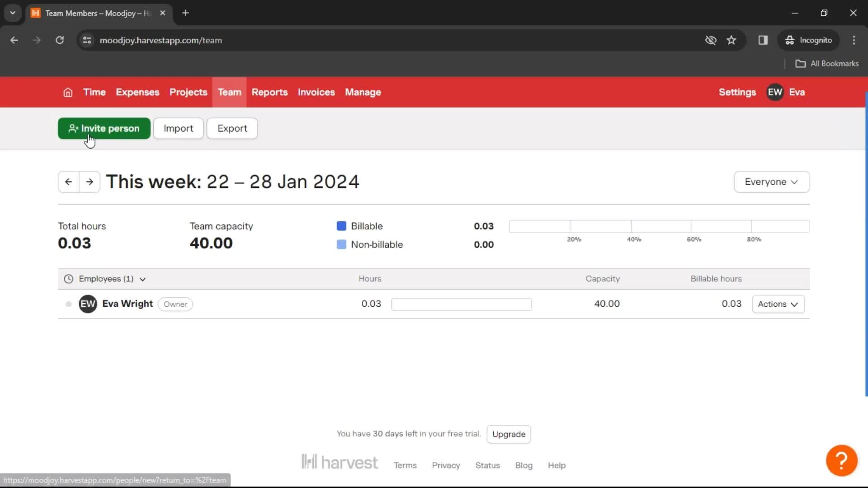The image size is (868, 488).
Task: Click Eva Wright's EW avatar in table
Action: [x=88, y=304]
